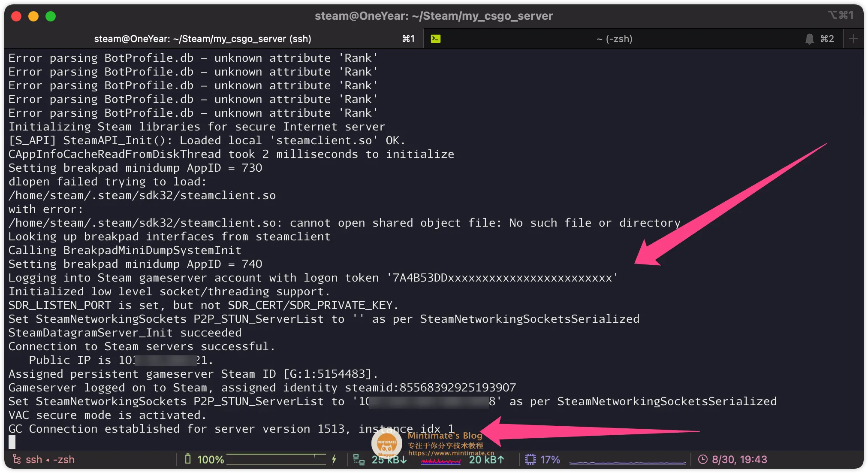Click the green fullscreen window button
868x473 pixels.
click(x=51, y=16)
